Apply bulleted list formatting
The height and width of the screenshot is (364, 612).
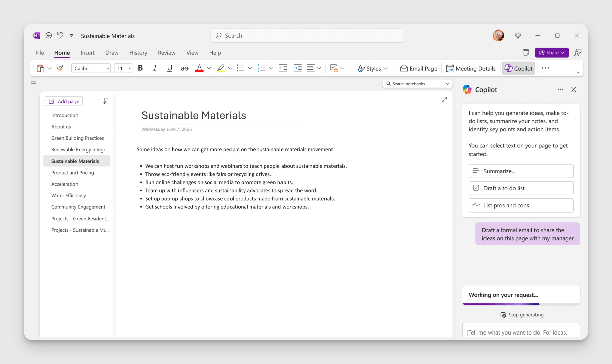(241, 68)
